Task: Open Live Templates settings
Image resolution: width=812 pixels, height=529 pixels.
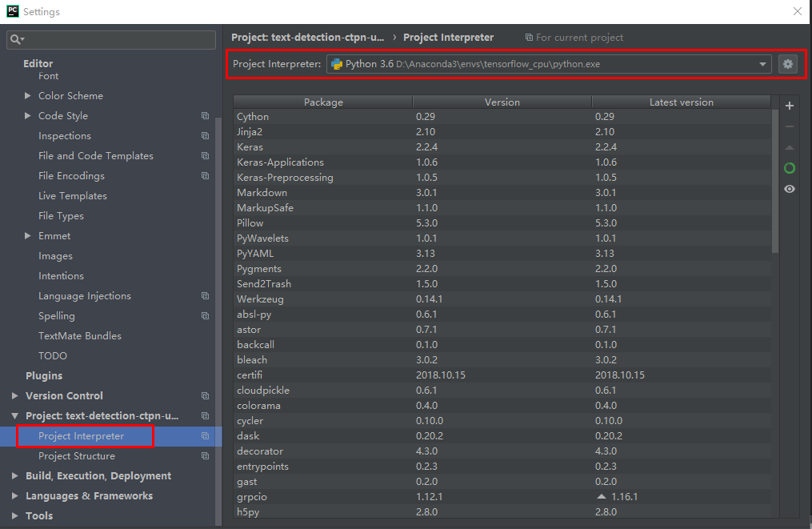Action: click(x=73, y=196)
